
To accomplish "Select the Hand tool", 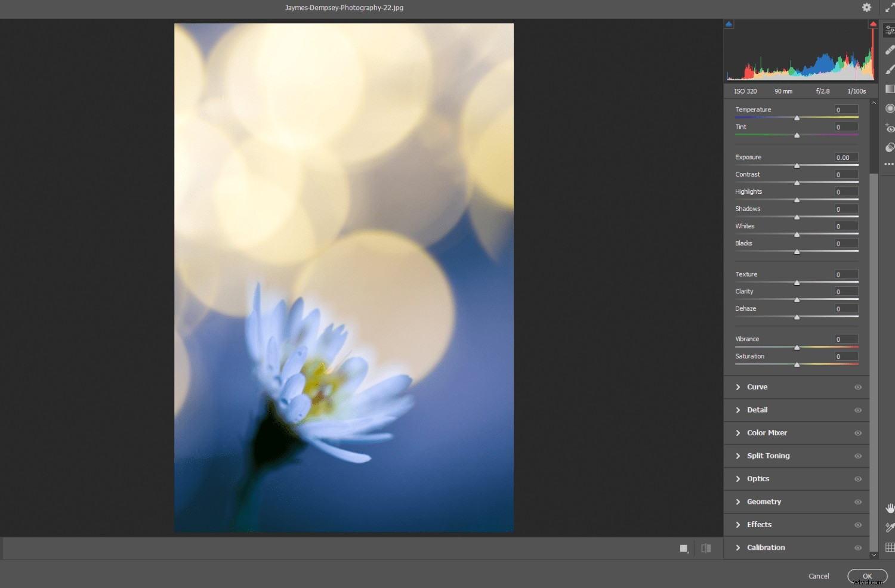I will pos(890,509).
